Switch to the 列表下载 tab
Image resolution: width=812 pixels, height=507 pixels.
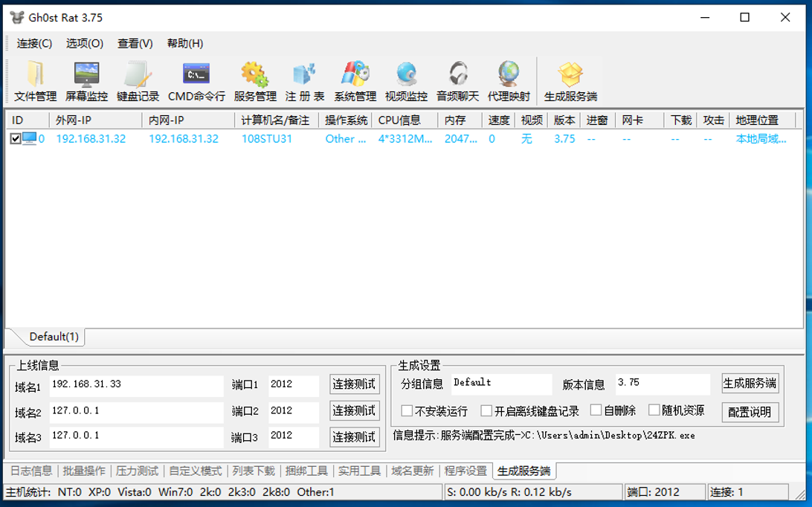(x=254, y=471)
